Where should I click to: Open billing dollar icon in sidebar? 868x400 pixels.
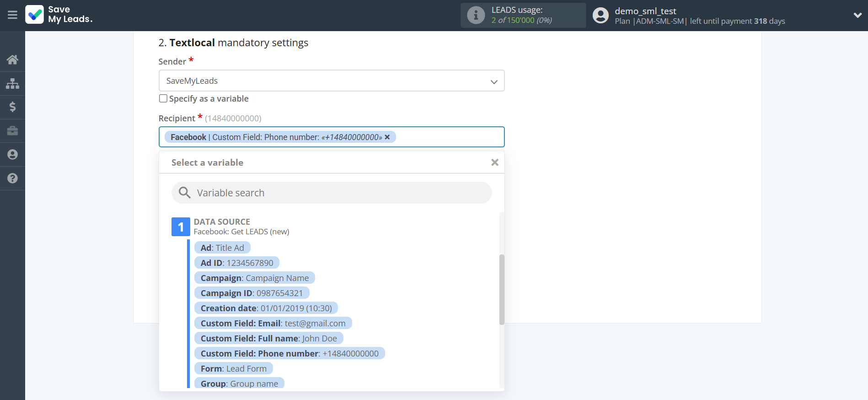tap(12, 107)
